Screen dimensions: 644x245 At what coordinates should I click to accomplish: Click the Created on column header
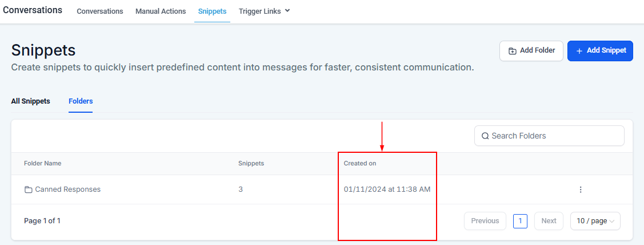[360, 164]
